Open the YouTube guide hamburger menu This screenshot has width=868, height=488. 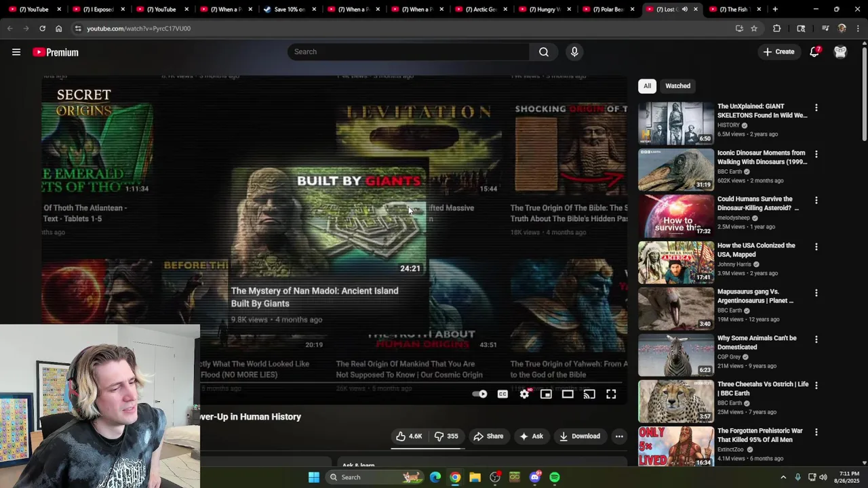pyautogui.click(x=16, y=52)
